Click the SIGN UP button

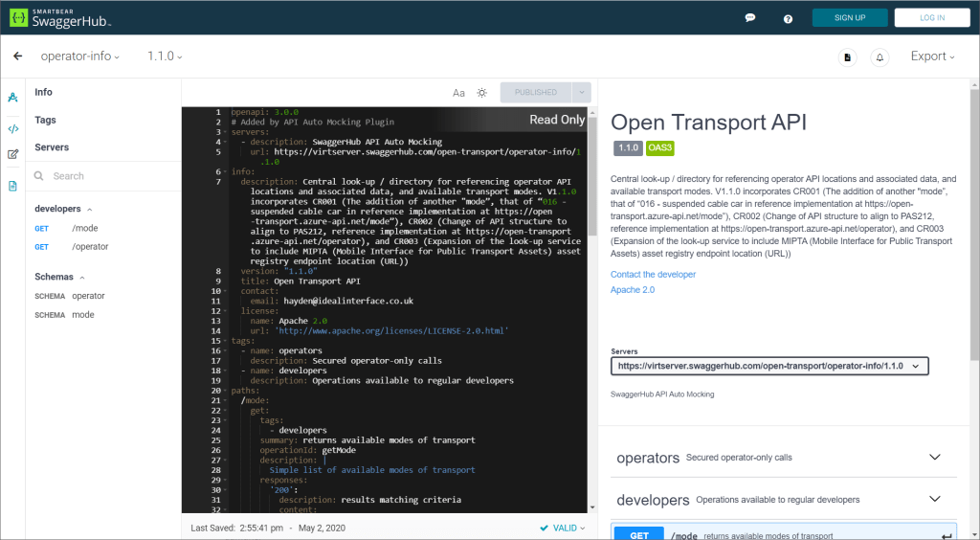tap(849, 18)
